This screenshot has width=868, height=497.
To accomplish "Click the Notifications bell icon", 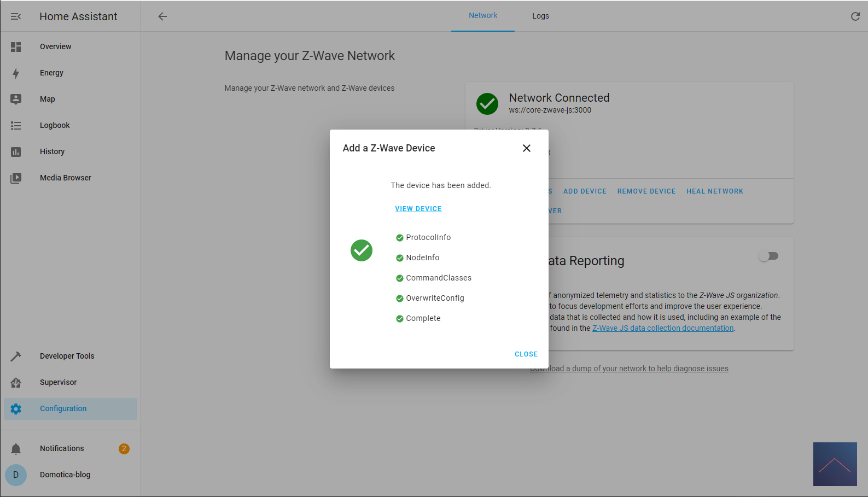I will coord(16,449).
